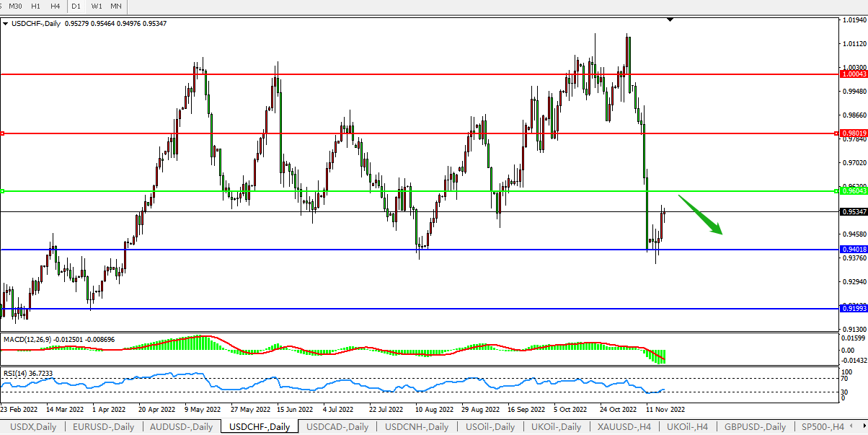Screen dimensions: 868x435
Task: Click the green downward arrow drawing
Action: [x=700, y=214]
